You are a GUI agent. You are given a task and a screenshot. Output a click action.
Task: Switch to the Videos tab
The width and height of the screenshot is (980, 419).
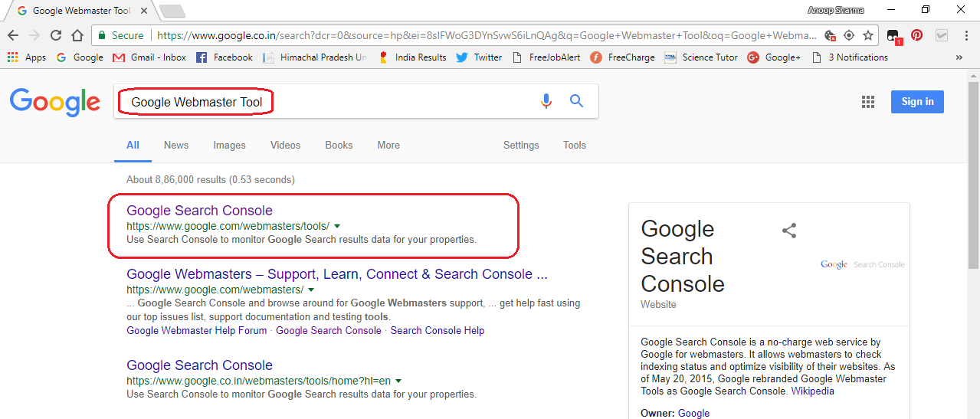pos(285,145)
